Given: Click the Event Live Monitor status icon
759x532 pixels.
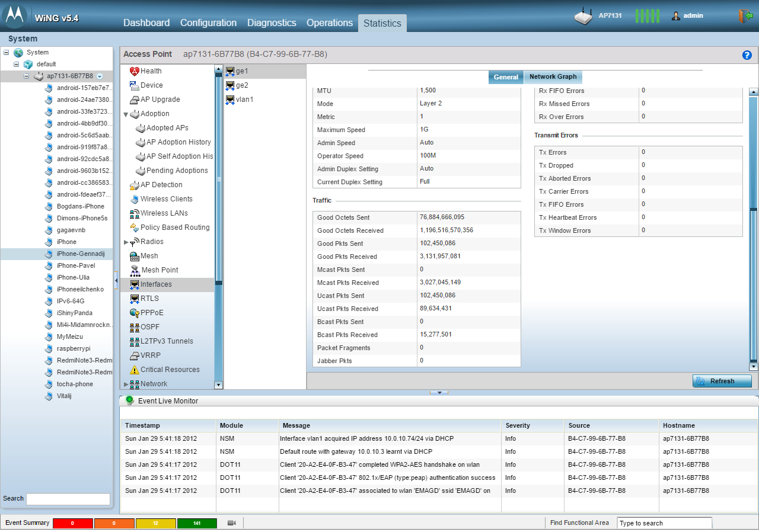Looking at the screenshot, I should point(130,400).
